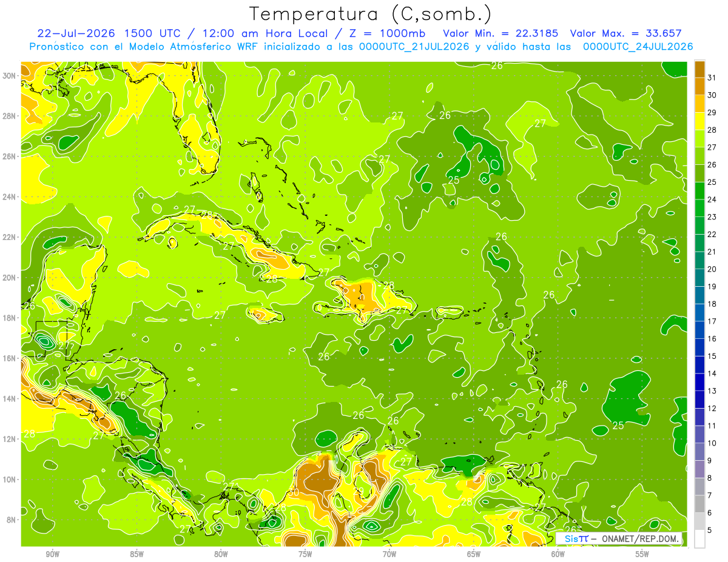Click the color scale label 31
This screenshot has width=728, height=562.
coord(712,78)
